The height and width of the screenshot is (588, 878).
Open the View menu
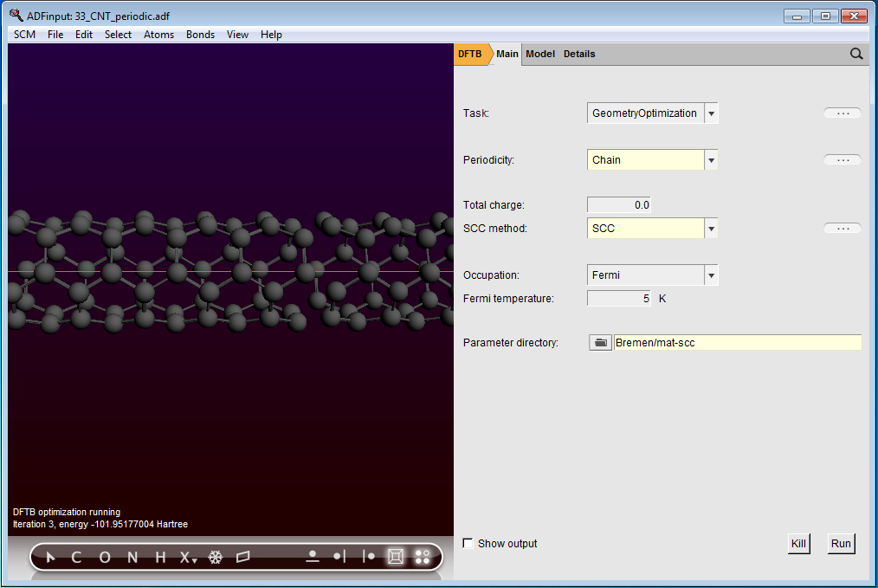click(237, 35)
